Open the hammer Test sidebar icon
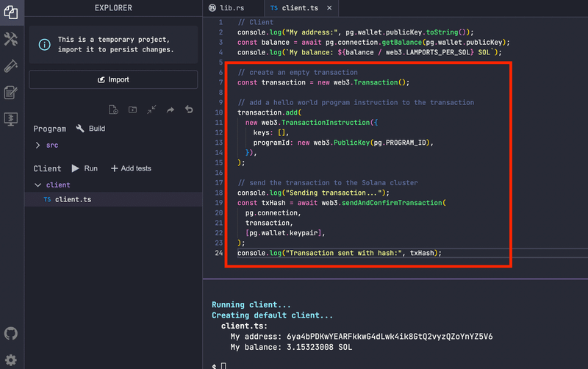Viewport: 588px width, 369px height. point(11,66)
